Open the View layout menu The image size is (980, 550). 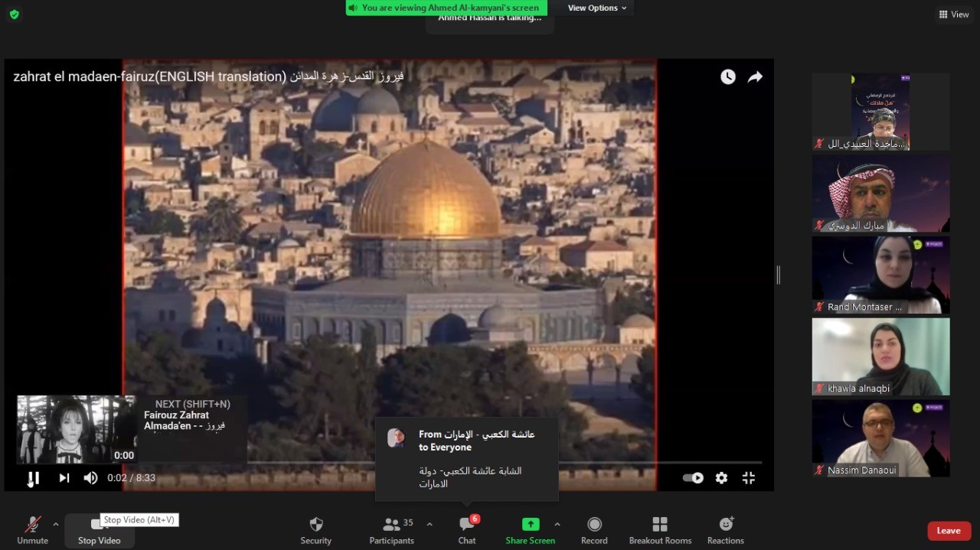pos(953,14)
